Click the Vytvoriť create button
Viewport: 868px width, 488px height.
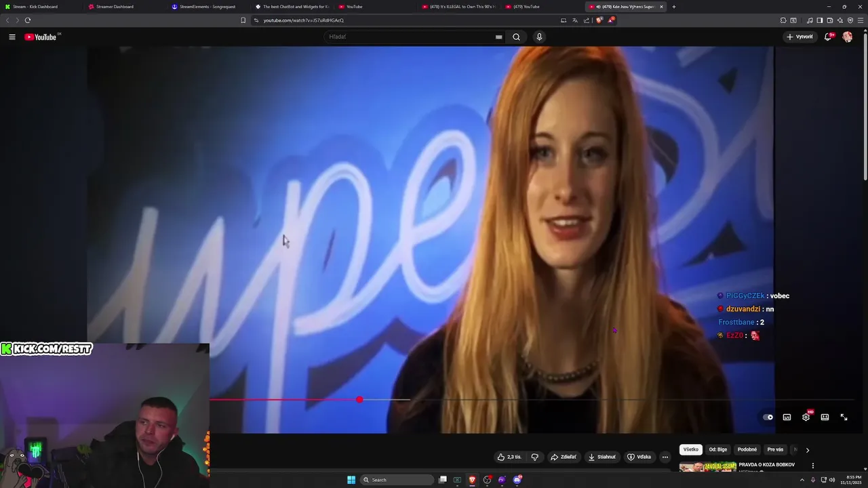click(x=800, y=37)
